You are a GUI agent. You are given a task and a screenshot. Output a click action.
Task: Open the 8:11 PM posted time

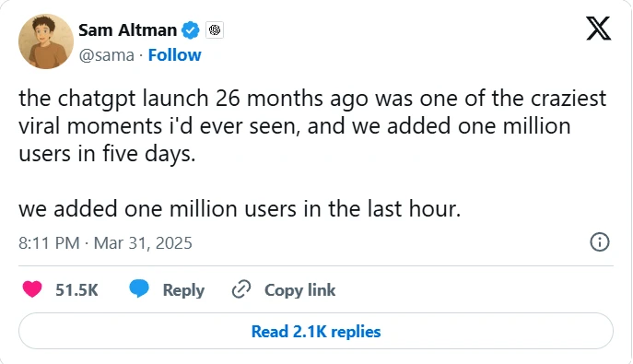coord(49,243)
